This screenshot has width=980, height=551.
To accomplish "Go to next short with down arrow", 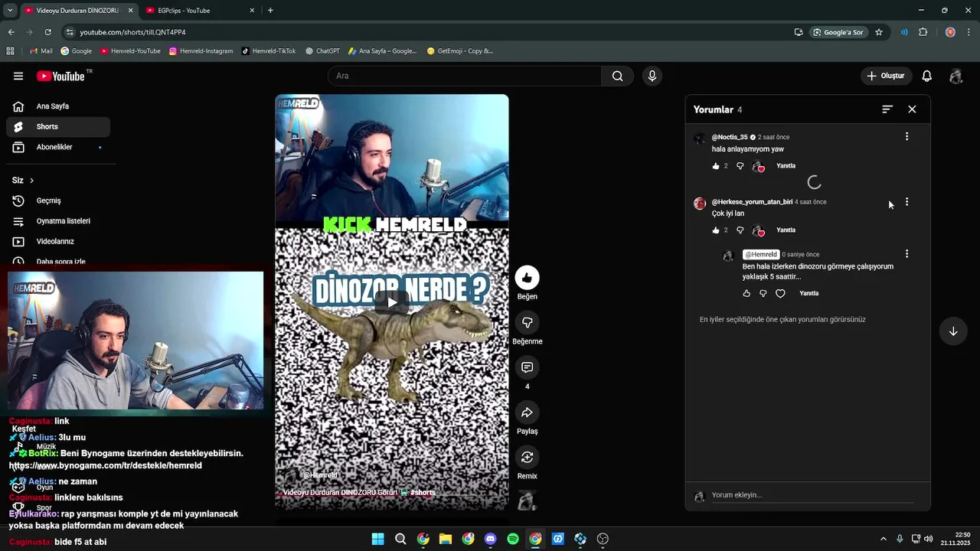I will (x=953, y=331).
